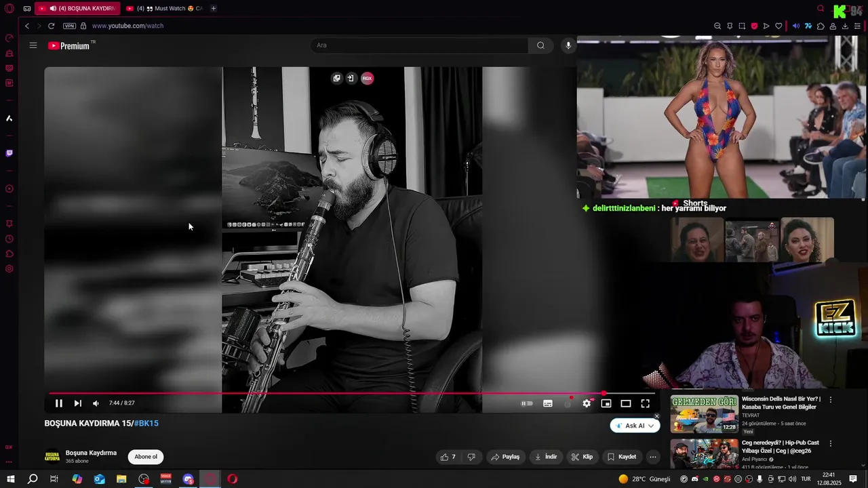Image resolution: width=868 pixels, height=488 pixels.
Task: Mute the YouTube player volume
Action: click(x=96, y=403)
